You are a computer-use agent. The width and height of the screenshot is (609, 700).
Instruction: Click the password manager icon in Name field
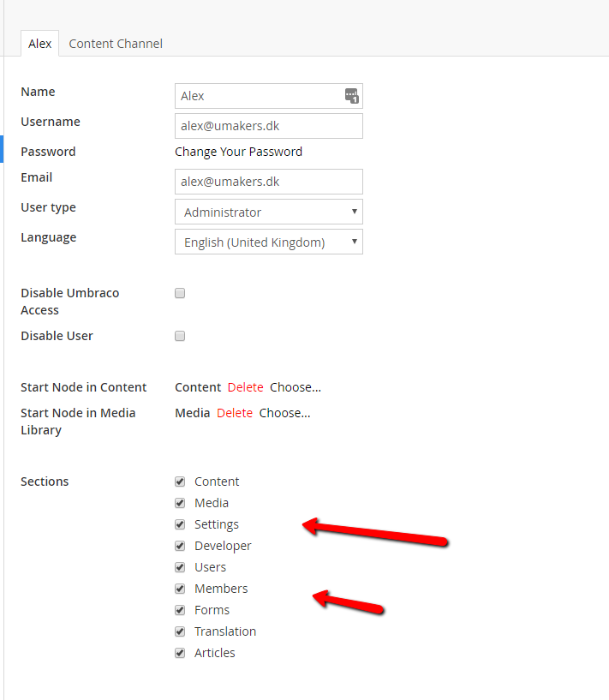tap(351, 96)
